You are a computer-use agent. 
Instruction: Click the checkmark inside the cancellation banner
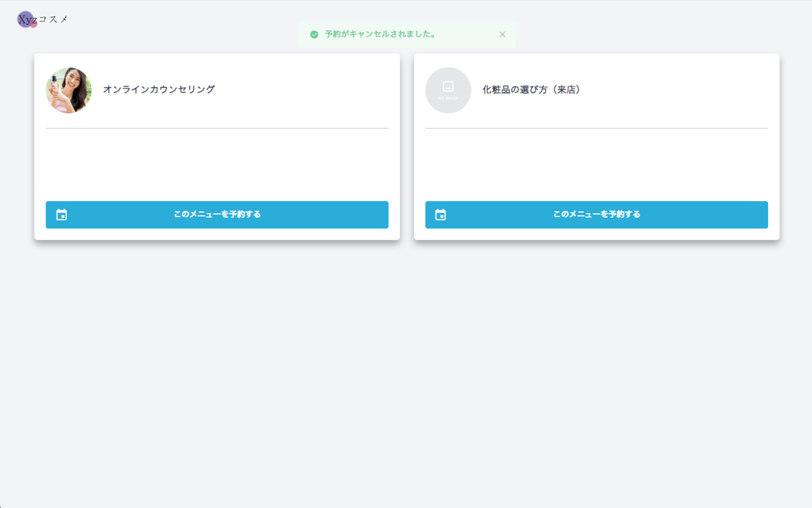(314, 33)
